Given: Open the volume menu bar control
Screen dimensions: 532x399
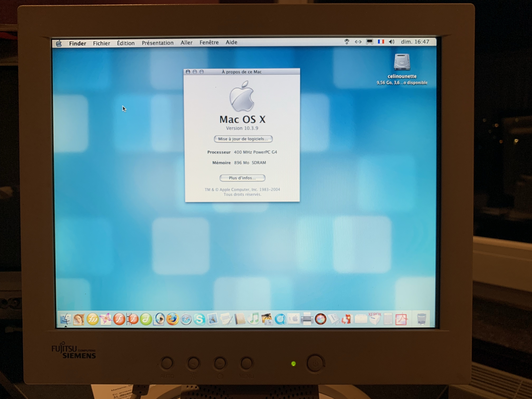Looking at the screenshot, I should pos(391,42).
